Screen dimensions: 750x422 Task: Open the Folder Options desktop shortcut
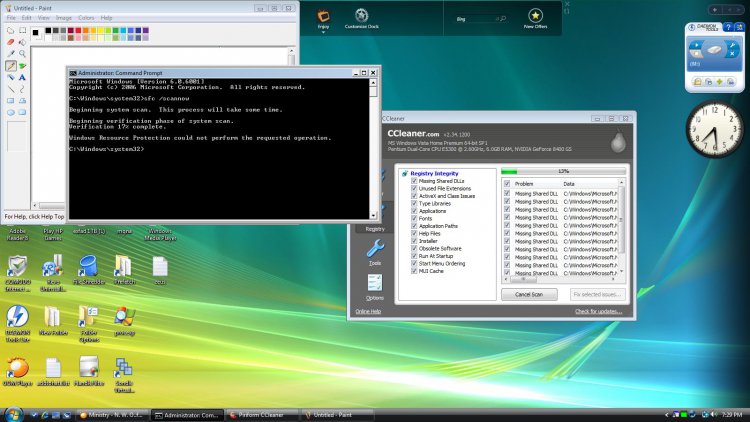coord(89,324)
